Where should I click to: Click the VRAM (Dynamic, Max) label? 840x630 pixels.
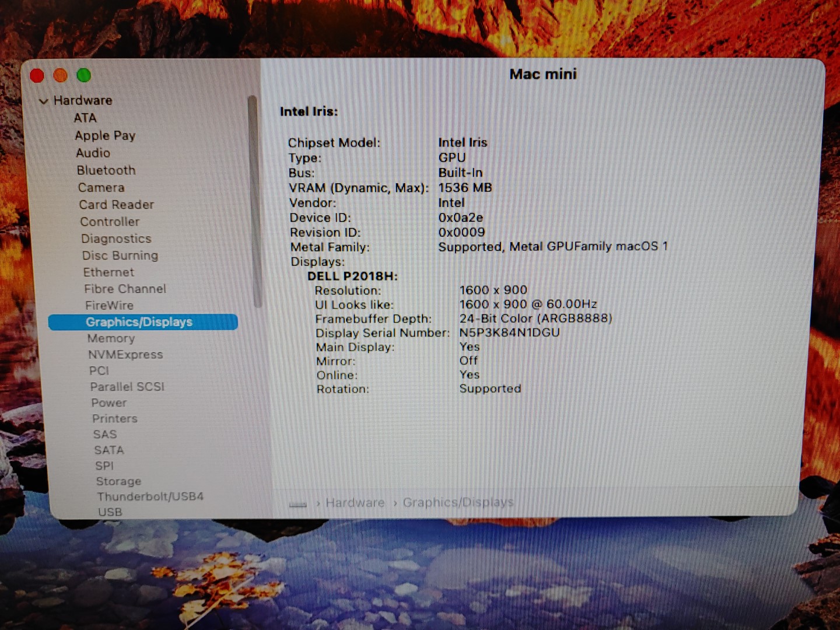click(359, 188)
